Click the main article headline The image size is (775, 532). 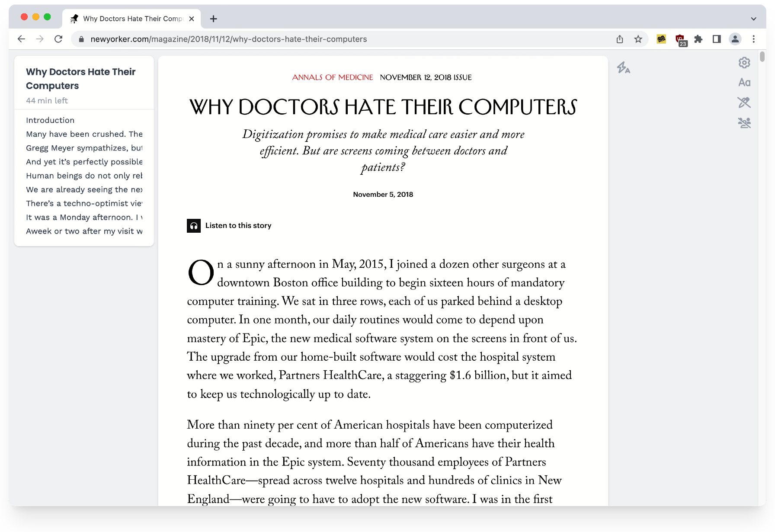[383, 107]
